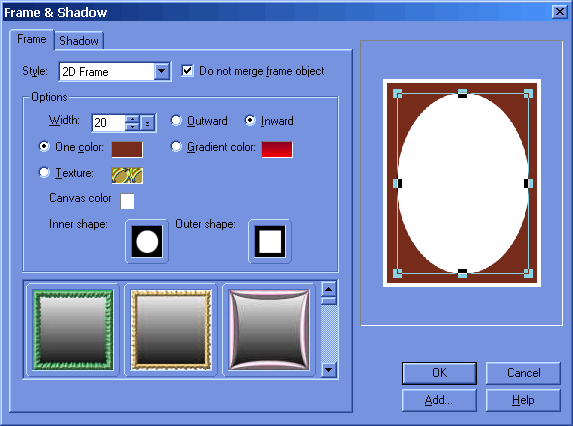Image resolution: width=573 pixels, height=426 pixels.
Task: Increase Width with the up spinner arrow
Action: tap(132, 119)
